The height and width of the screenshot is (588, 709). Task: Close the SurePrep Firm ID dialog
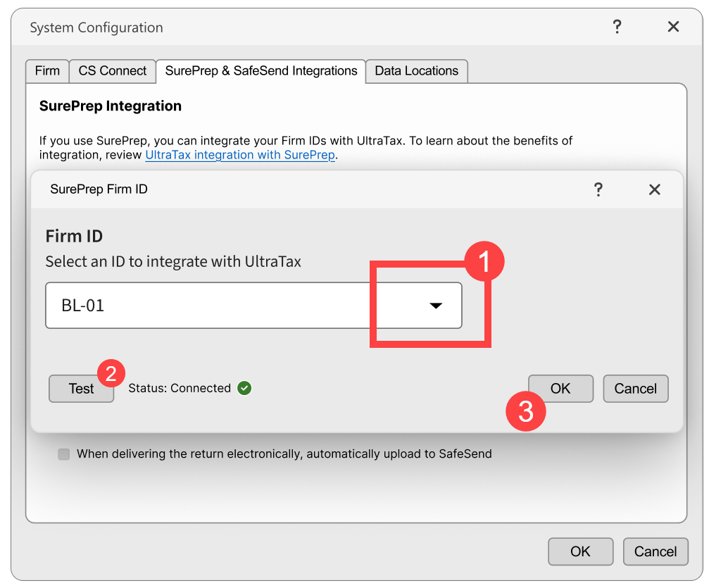click(x=654, y=189)
